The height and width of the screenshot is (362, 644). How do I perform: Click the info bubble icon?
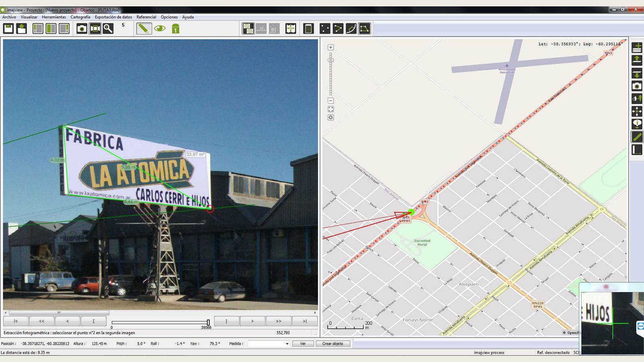tap(637, 124)
